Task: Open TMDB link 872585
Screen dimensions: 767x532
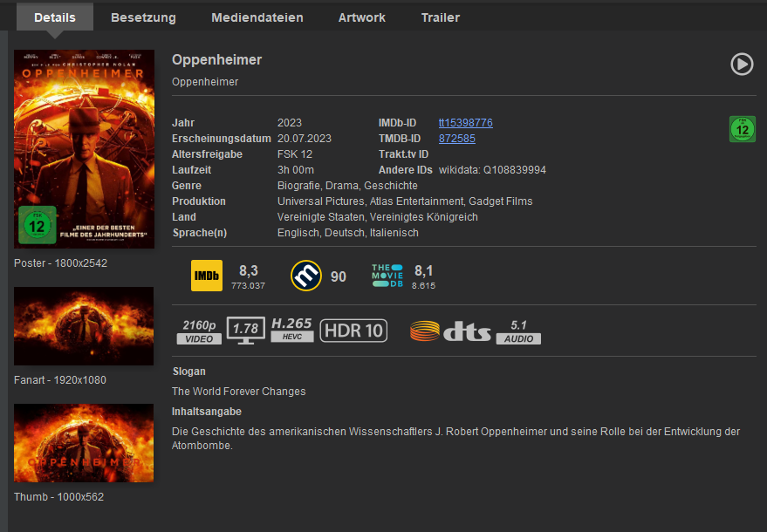Action: (x=457, y=139)
